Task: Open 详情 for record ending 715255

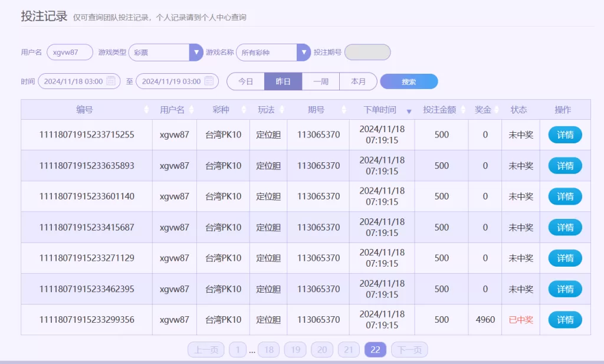Action: 565,135
